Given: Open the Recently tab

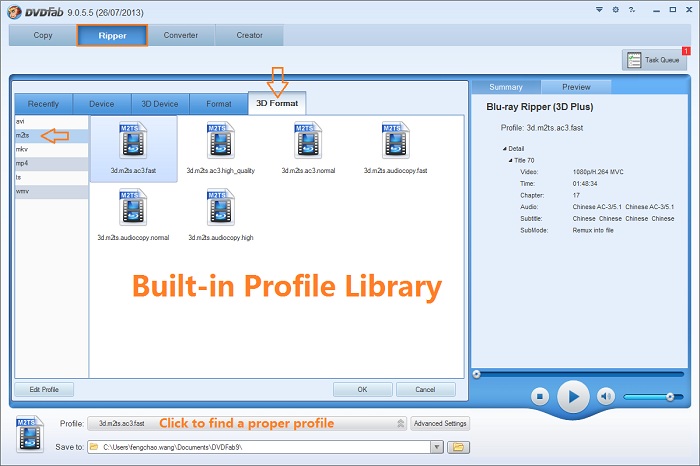Looking at the screenshot, I should click(43, 104).
